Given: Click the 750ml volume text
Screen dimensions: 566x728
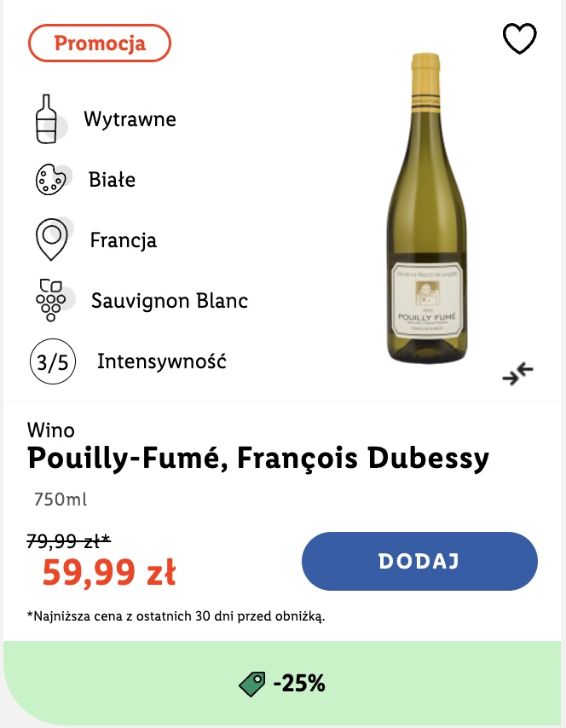Looking at the screenshot, I should (61, 500).
